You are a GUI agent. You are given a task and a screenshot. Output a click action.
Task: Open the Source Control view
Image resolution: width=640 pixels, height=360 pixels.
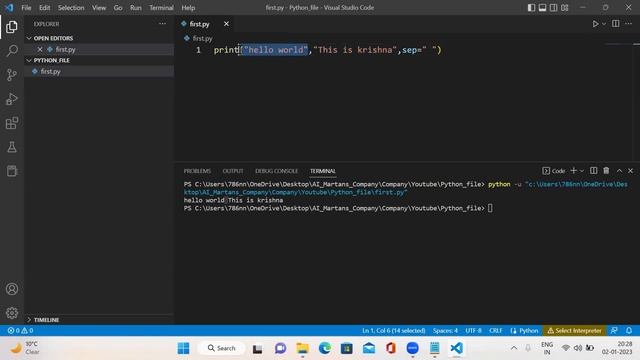click(12, 75)
